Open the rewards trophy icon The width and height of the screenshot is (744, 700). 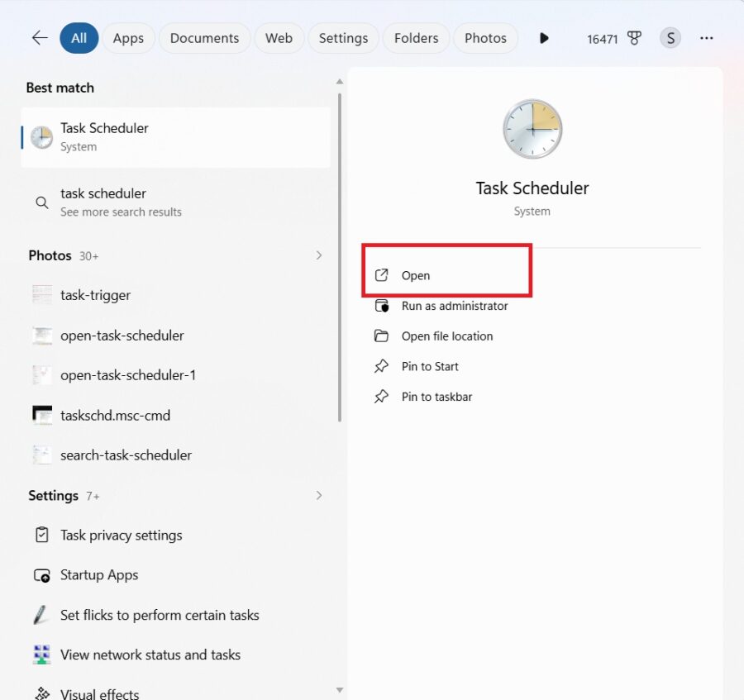pyautogui.click(x=634, y=38)
